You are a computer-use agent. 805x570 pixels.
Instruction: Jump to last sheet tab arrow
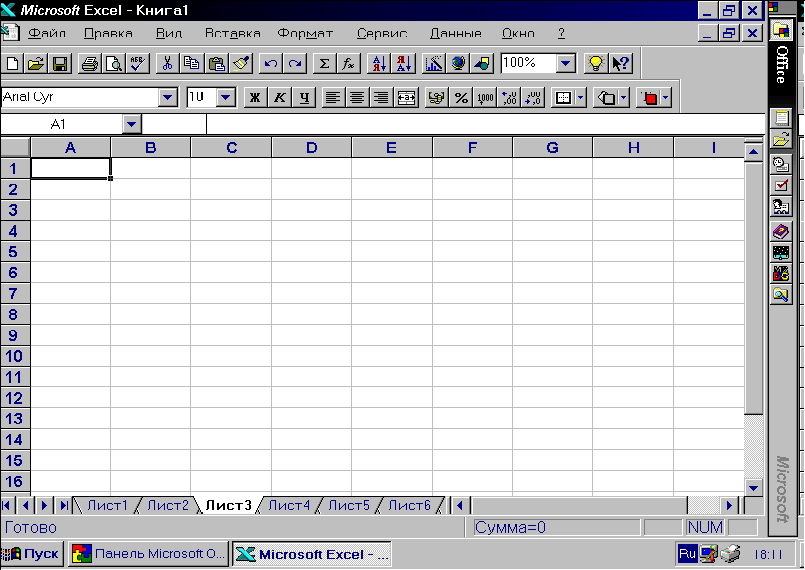pos(64,506)
